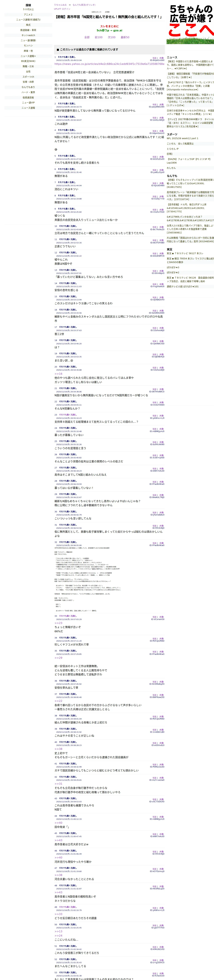
Task: Go to the ニュー速VIP board
Action: click(x=28, y=102)
